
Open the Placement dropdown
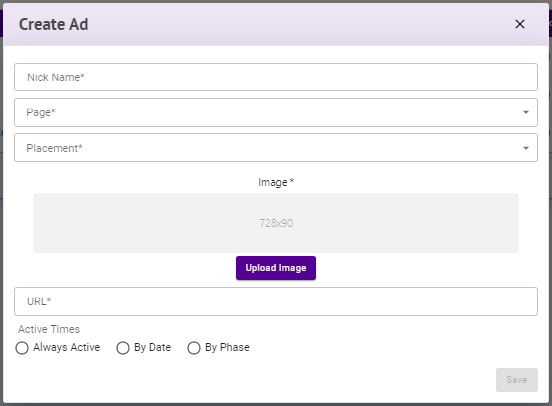tap(276, 148)
